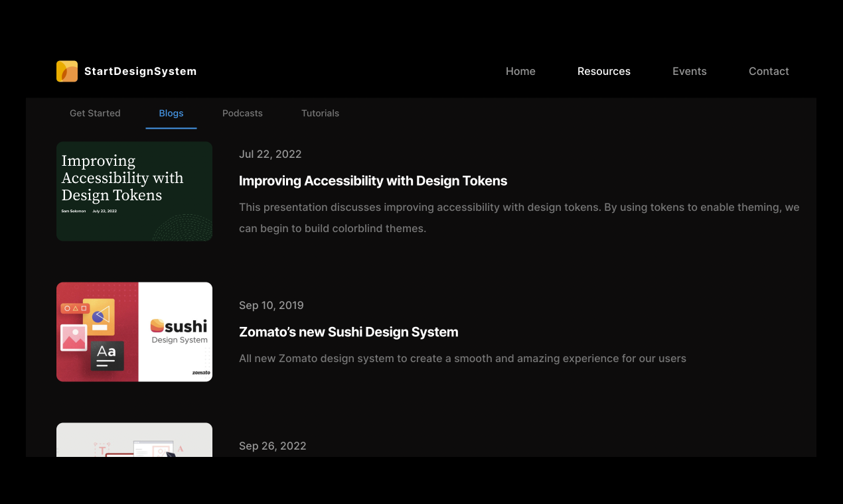Switch to the Tutorials tab
Screen dimensions: 843x504
[x=320, y=113]
